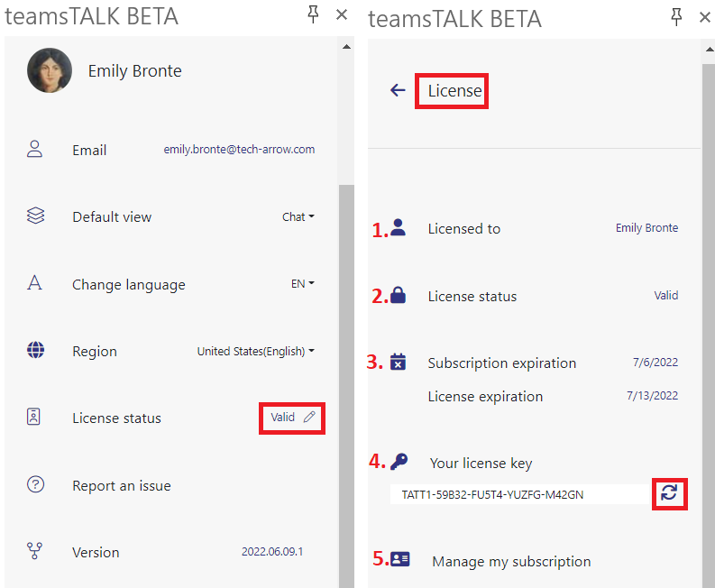Click the layers icon beside Default view
The height and width of the screenshot is (588, 715).
point(35,216)
